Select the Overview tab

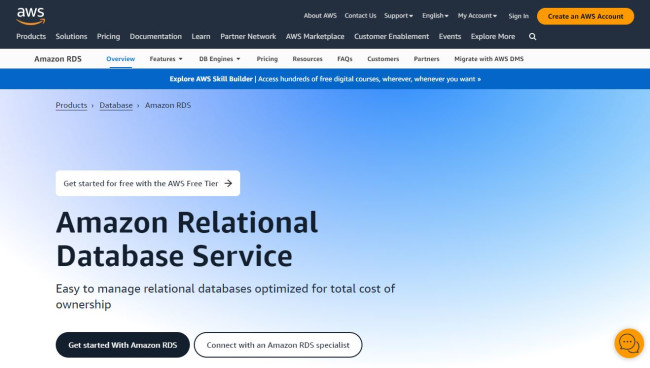coord(120,59)
